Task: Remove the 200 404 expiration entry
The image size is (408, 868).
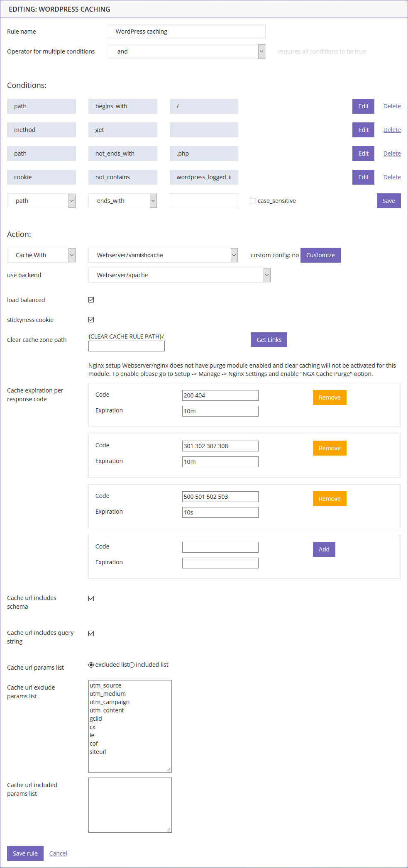Action: (x=330, y=397)
